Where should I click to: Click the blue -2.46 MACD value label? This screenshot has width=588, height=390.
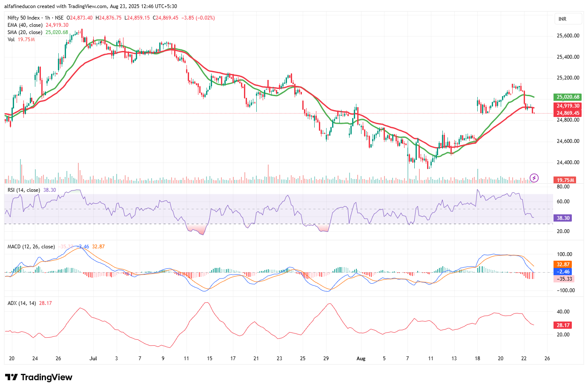[562, 272]
